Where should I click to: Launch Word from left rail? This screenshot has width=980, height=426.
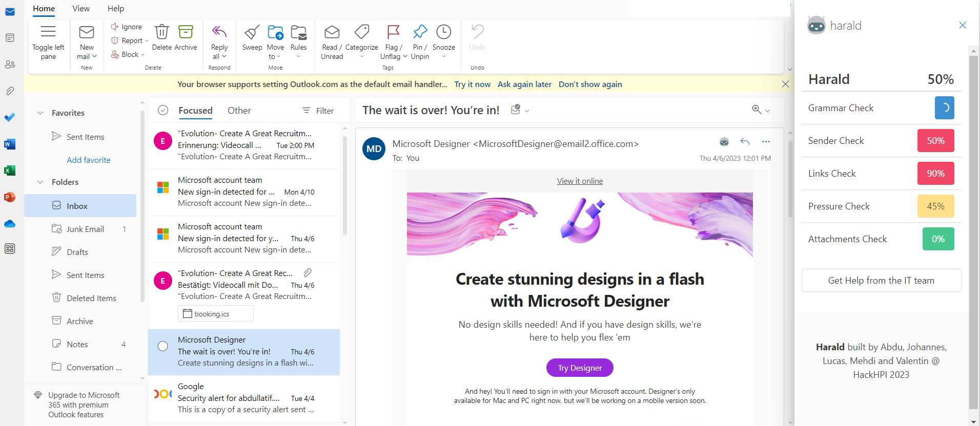point(10,144)
